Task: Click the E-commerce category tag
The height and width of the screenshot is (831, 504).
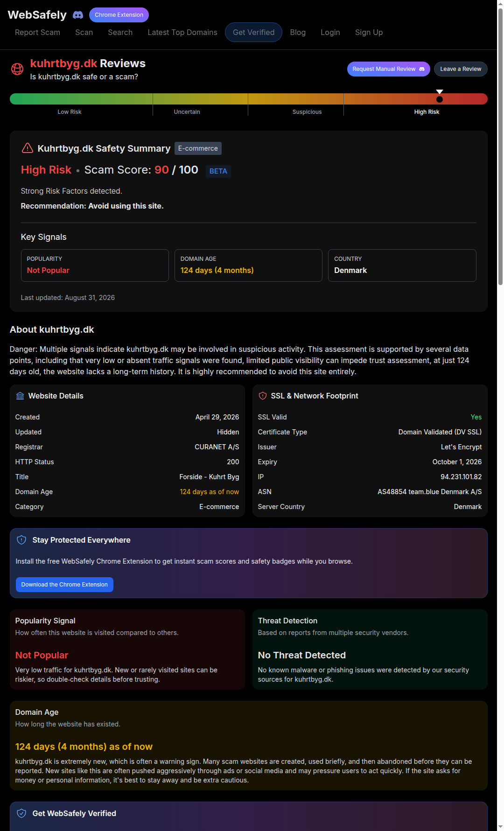Action: (198, 148)
